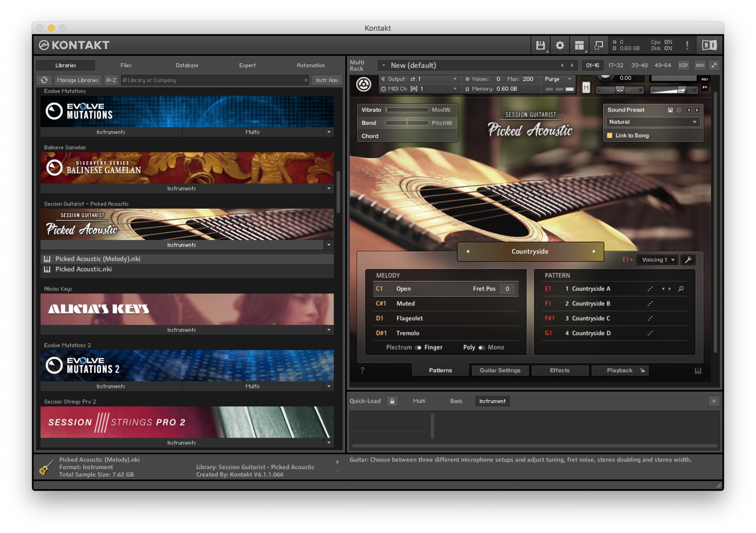756x533 pixels.
Task: Select Quick-Load Multi button
Action: (419, 401)
